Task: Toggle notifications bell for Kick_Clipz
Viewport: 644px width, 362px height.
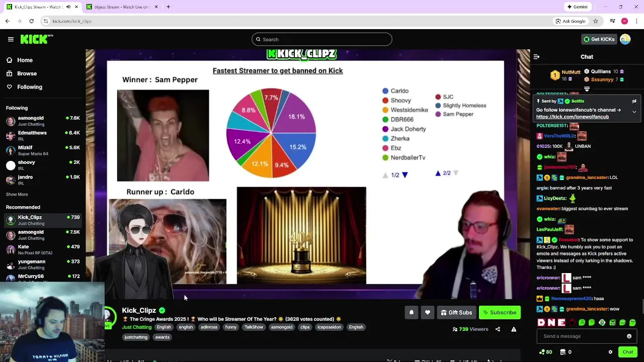Action: coord(411,313)
